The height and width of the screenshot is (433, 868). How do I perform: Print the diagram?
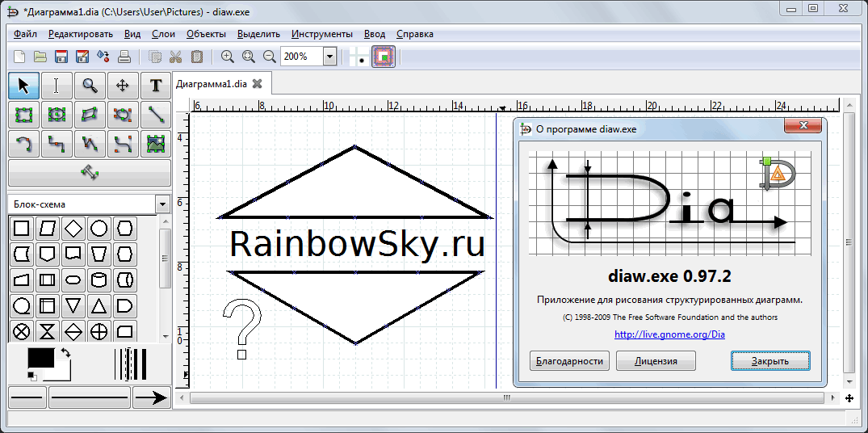pyautogui.click(x=124, y=57)
